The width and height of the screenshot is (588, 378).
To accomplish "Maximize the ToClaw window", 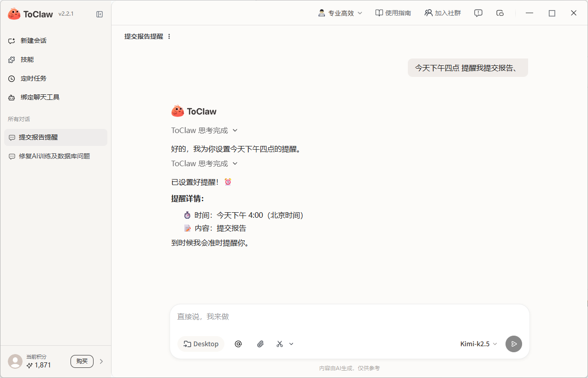I will pyautogui.click(x=552, y=13).
